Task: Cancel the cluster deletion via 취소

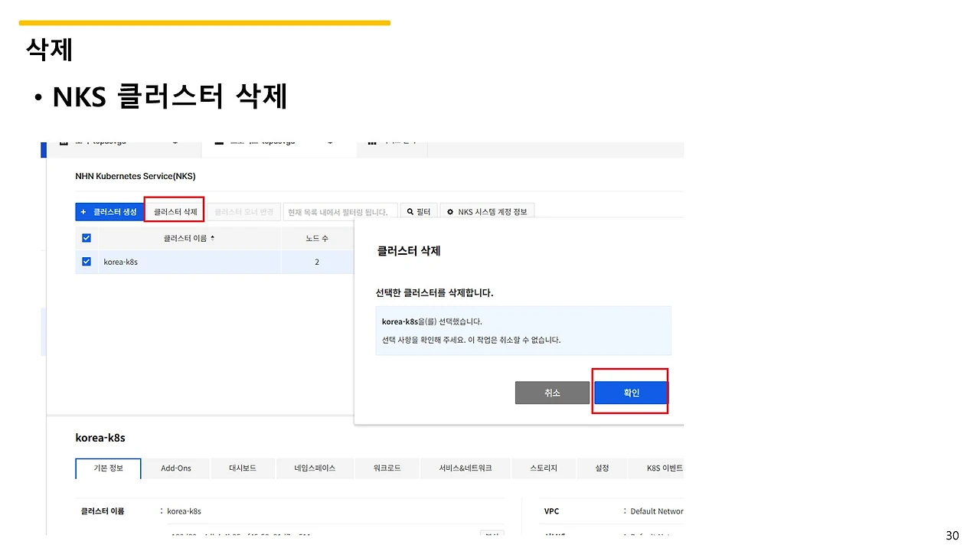Action: point(552,392)
